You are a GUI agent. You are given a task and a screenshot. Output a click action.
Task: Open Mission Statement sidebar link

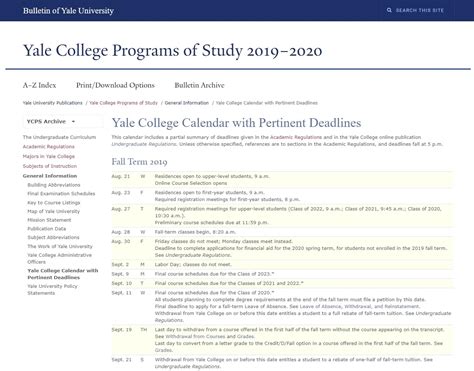[x=49, y=220]
